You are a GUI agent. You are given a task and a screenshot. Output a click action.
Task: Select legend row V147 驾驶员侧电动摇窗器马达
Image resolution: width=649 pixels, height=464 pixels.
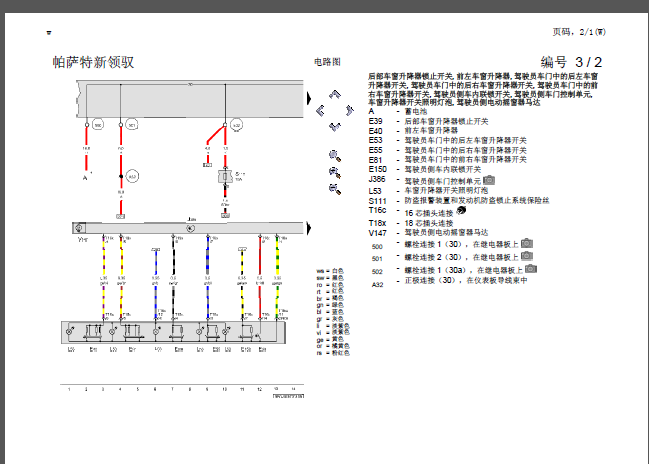click(428, 233)
